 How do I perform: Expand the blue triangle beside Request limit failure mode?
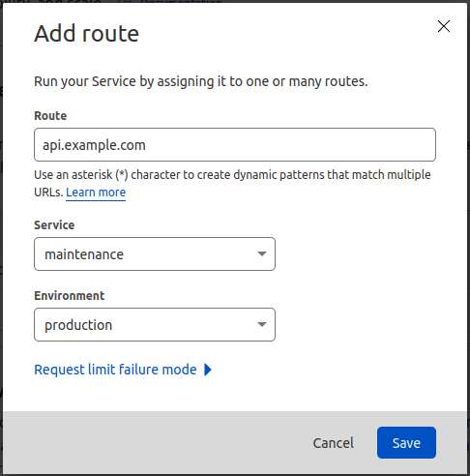208,370
